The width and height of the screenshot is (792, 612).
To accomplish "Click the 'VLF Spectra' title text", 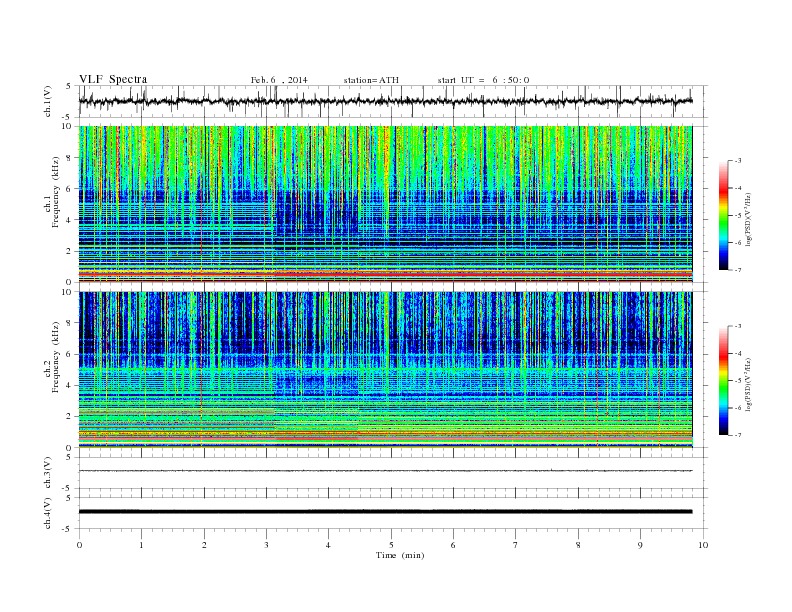I will (x=113, y=79).
